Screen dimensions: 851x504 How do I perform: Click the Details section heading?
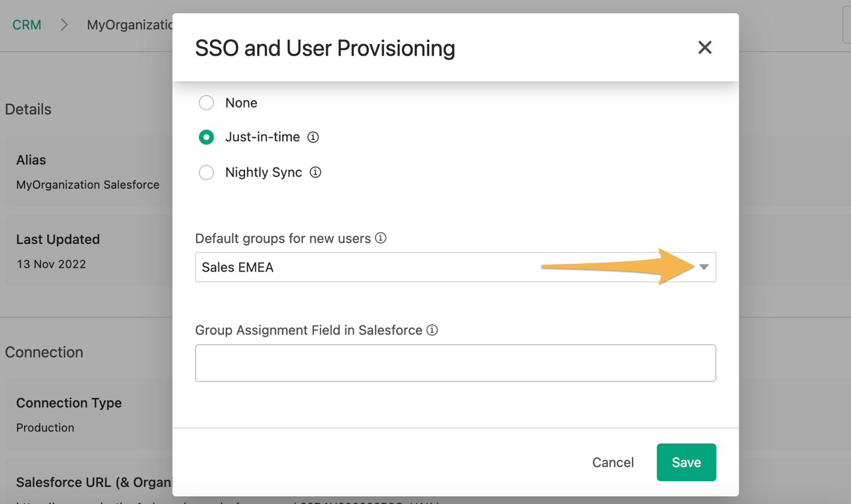point(28,109)
